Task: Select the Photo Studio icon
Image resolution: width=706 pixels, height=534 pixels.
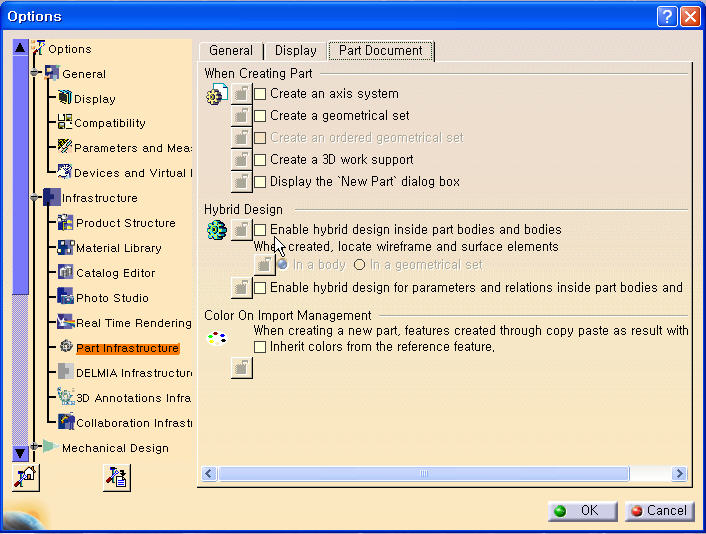Action: pos(66,297)
